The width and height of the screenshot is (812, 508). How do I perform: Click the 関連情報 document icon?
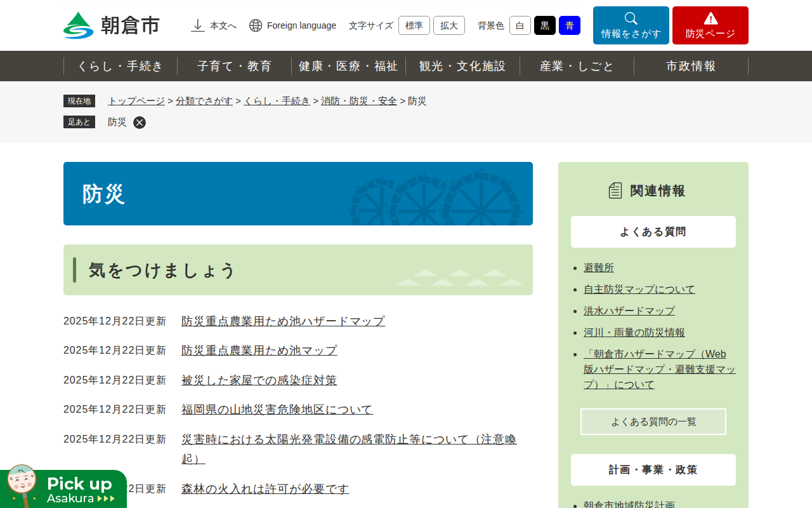[x=615, y=190]
